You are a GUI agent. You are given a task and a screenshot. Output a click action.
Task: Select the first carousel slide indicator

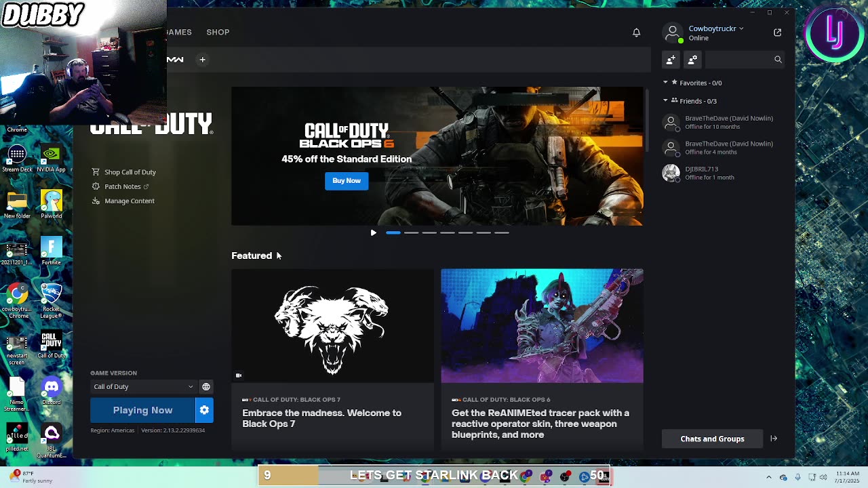pos(393,232)
